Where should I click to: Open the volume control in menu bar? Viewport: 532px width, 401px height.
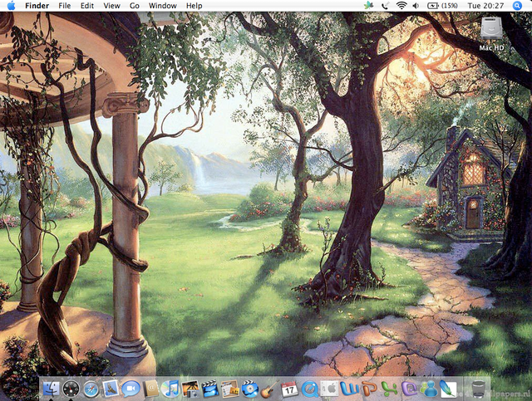(416, 6)
